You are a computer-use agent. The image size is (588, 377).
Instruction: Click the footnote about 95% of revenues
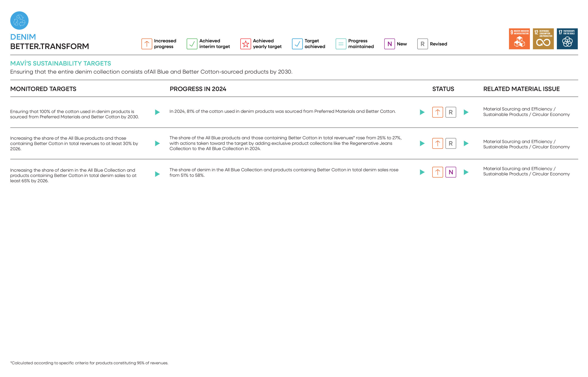pyautogui.click(x=89, y=363)
